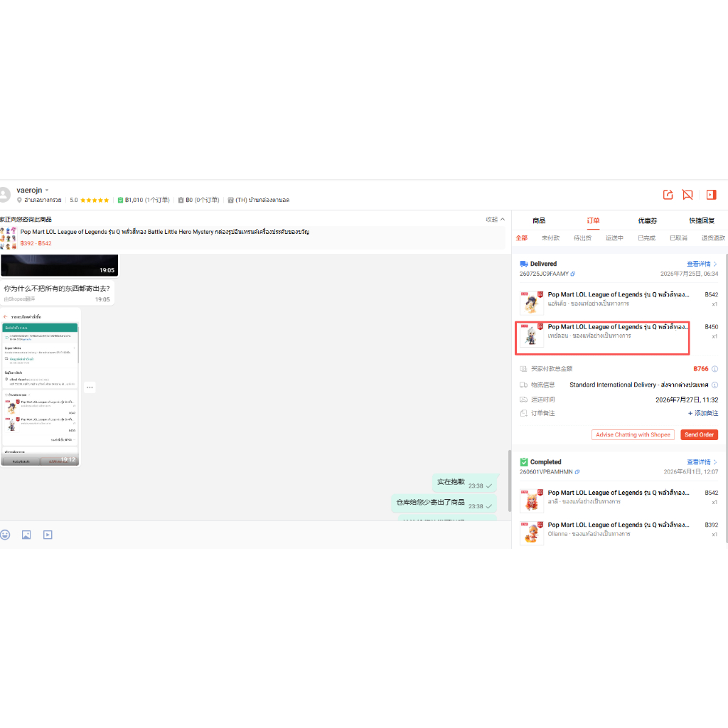This screenshot has width=728, height=728.
Task: Switch to the 订单 tab
Action: [593, 220]
